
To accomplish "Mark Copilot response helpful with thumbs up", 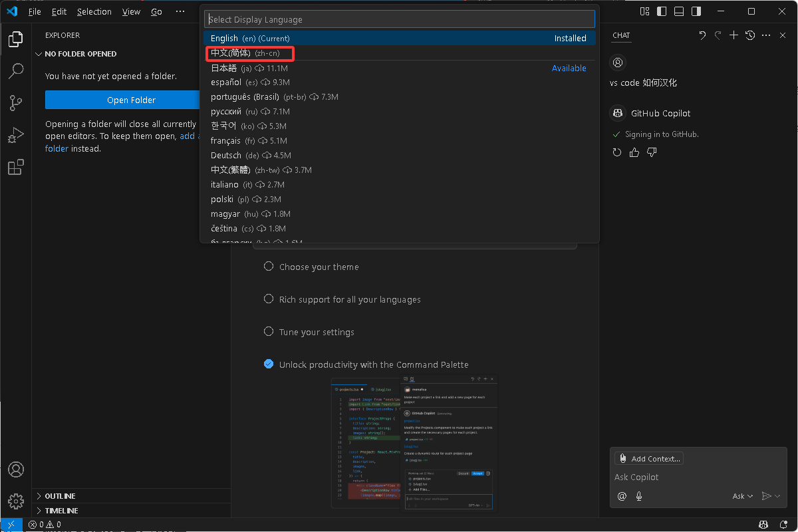I will pyautogui.click(x=634, y=152).
